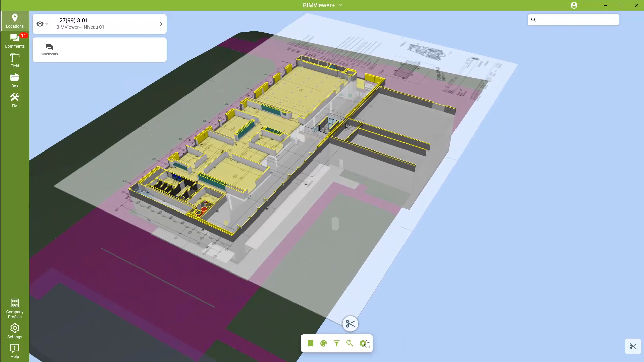Select the magnifier search tool
The height and width of the screenshot is (362, 644).
pyautogui.click(x=350, y=343)
